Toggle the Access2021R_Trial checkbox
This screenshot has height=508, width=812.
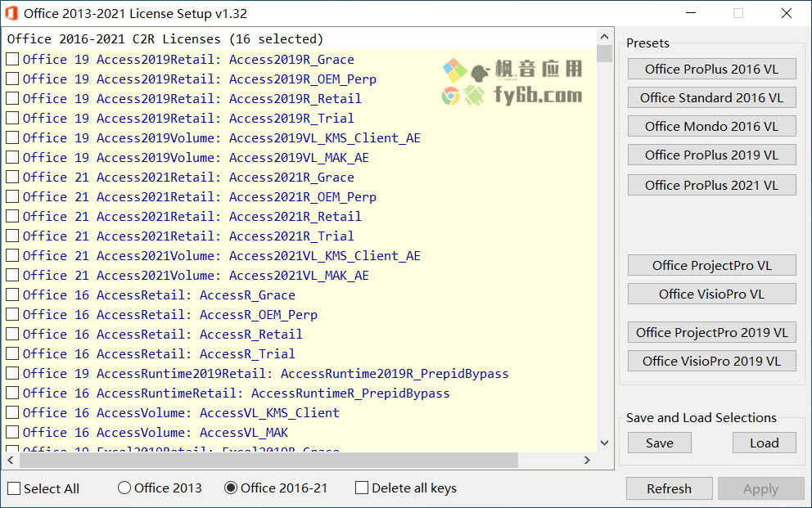pyautogui.click(x=12, y=236)
